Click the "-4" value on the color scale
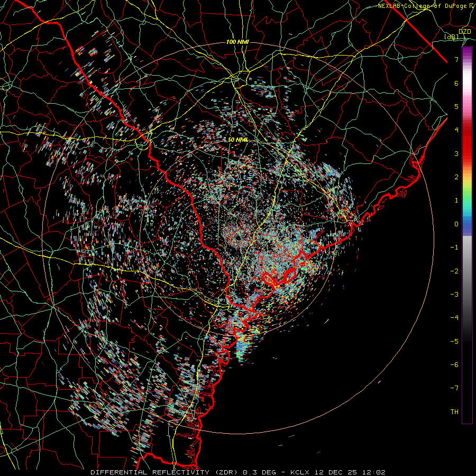Image resolution: width=476 pixels, height=476 pixels. click(454, 317)
